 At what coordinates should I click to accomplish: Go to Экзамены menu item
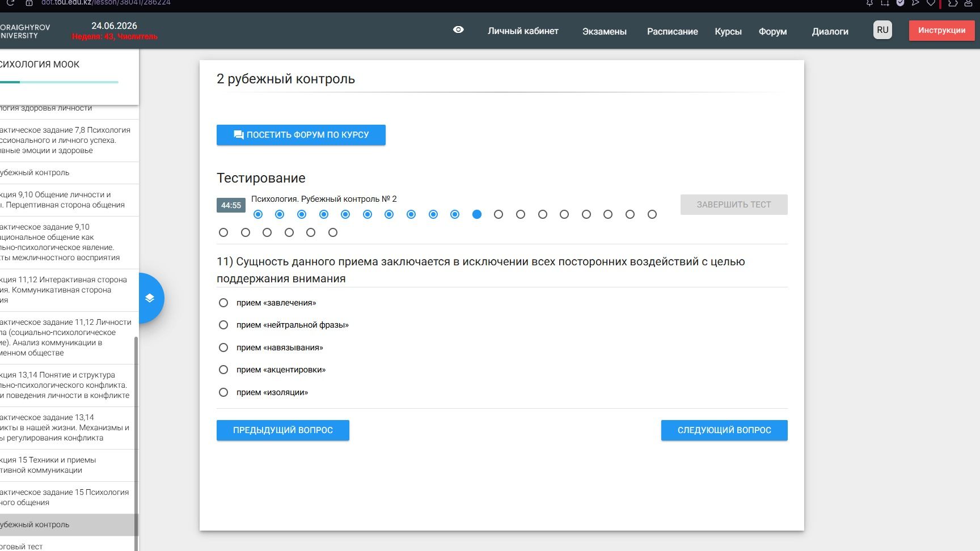point(604,31)
